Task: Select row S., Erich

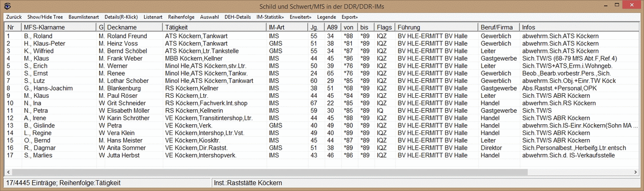Action: tap(322, 66)
